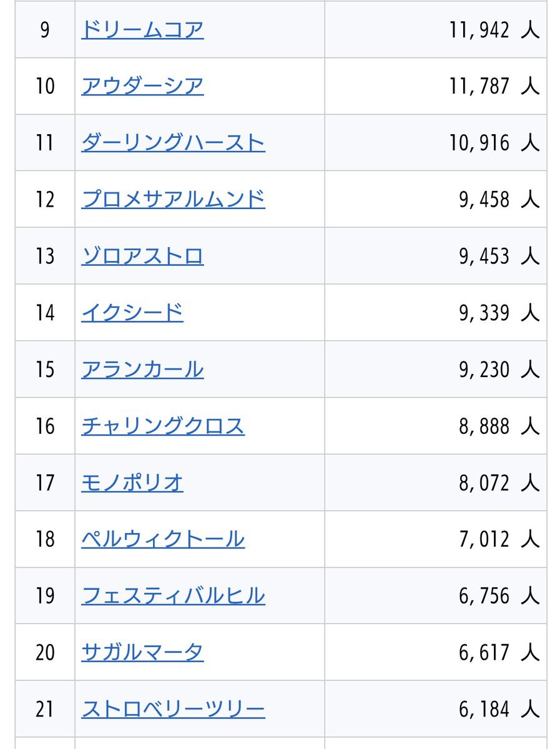The height and width of the screenshot is (749, 560).
Task: Select the 8,888 人 count cell
Action: 436,426
